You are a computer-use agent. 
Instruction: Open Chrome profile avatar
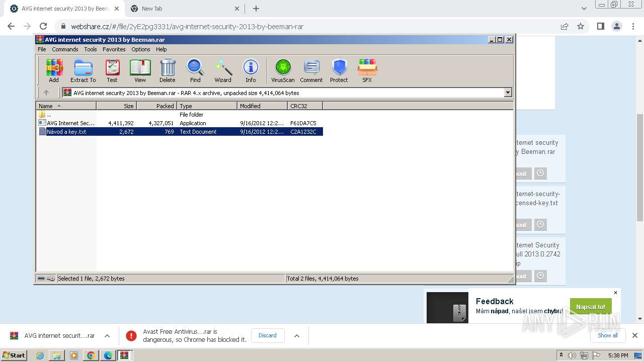(616, 26)
